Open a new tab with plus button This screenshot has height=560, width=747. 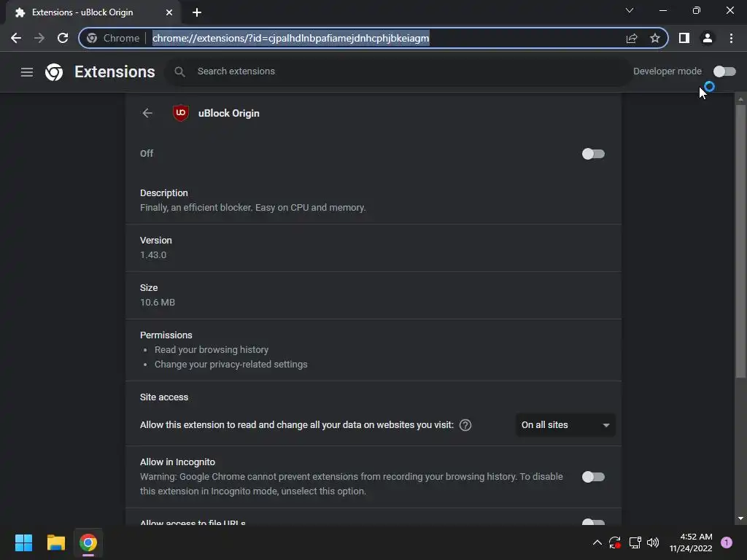pos(197,12)
